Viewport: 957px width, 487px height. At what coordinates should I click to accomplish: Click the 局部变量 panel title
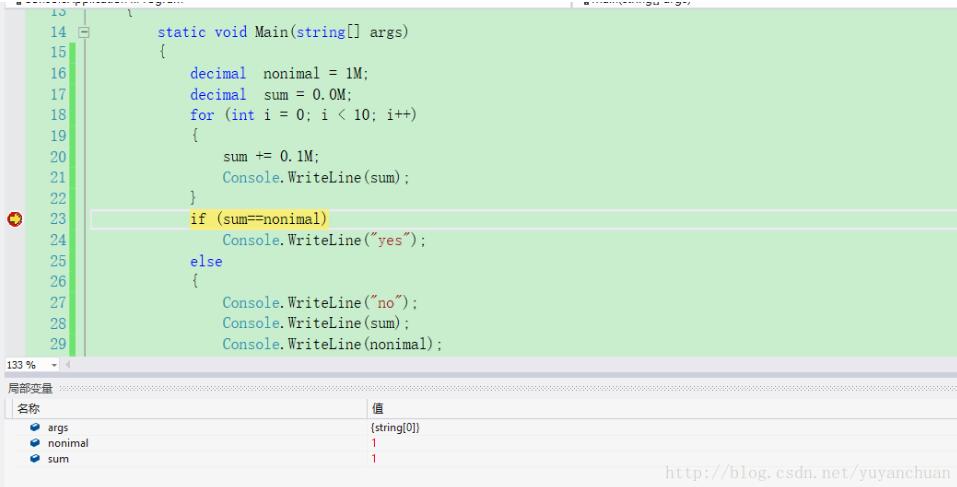click(x=30, y=388)
